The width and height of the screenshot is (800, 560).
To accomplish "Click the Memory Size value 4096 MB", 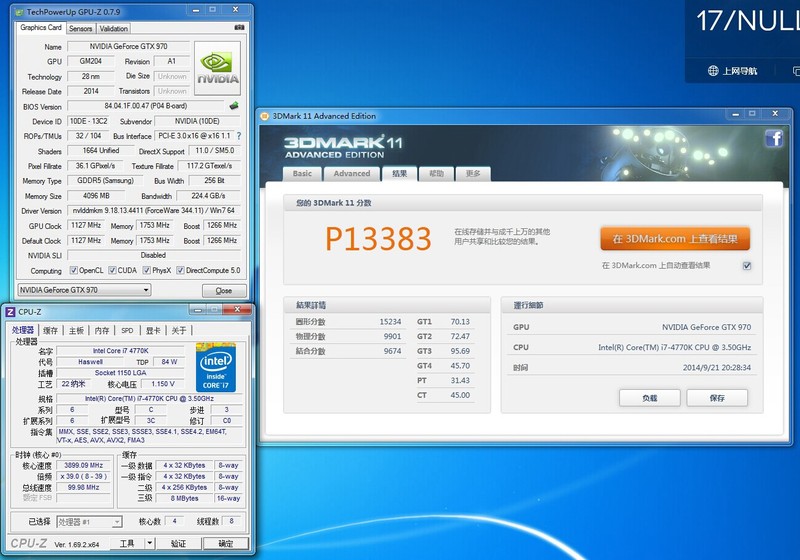I will click(96, 195).
